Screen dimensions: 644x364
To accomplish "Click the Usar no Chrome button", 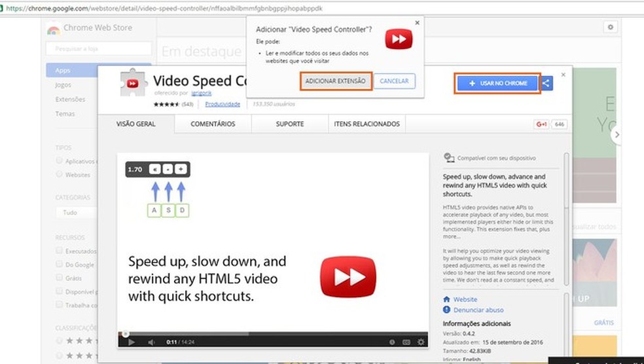I will [497, 83].
